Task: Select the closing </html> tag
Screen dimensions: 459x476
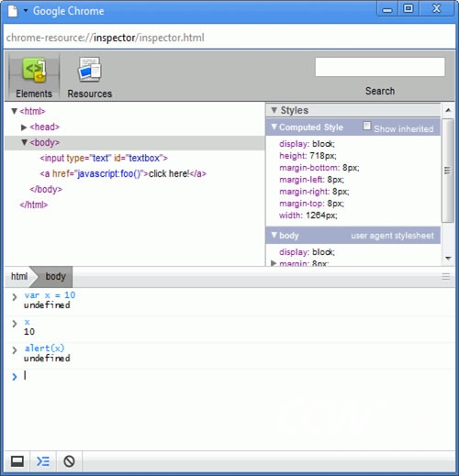Action: click(x=34, y=205)
